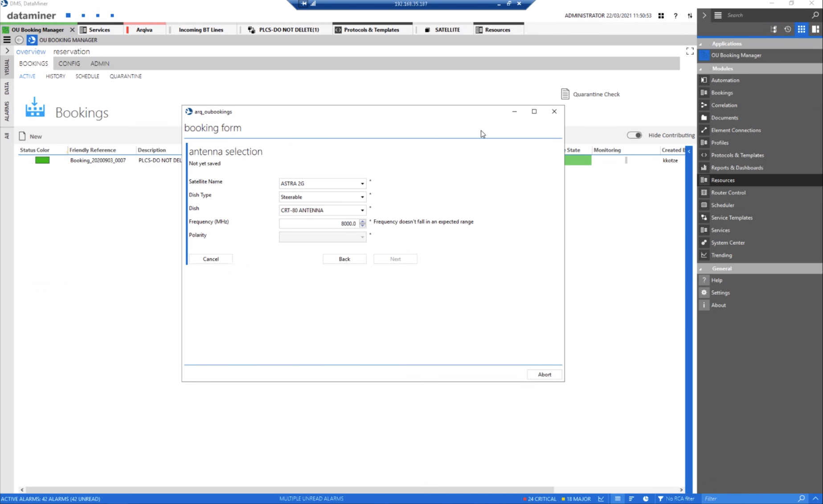The height and width of the screenshot is (504, 823).
Task: Click the 18 MAJOR alarm counter
Action: pyautogui.click(x=576, y=499)
